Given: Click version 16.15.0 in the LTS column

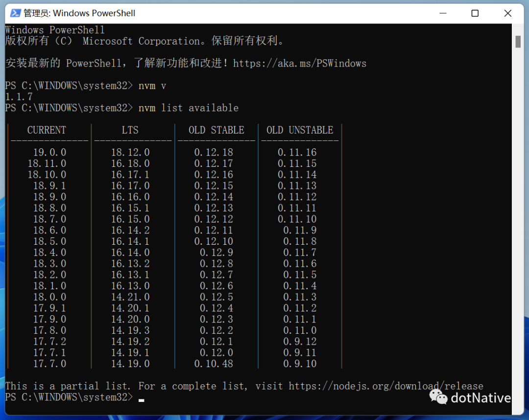Looking at the screenshot, I should (x=131, y=219).
